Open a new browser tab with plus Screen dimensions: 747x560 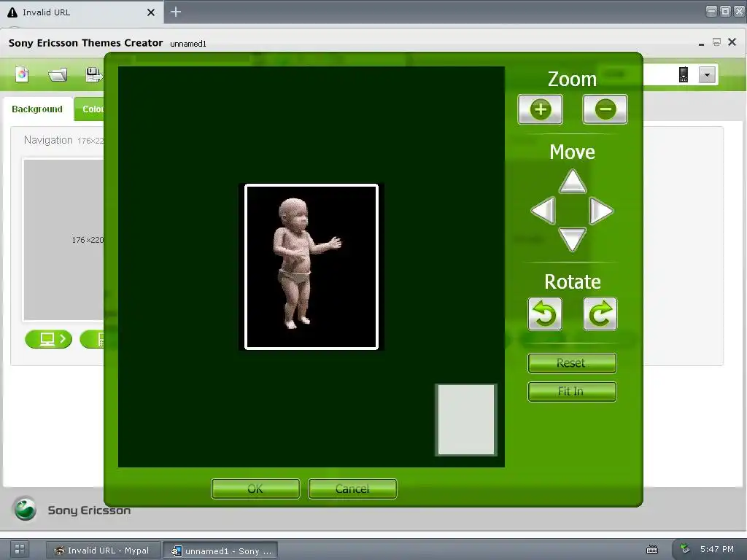(x=176, y=12)
